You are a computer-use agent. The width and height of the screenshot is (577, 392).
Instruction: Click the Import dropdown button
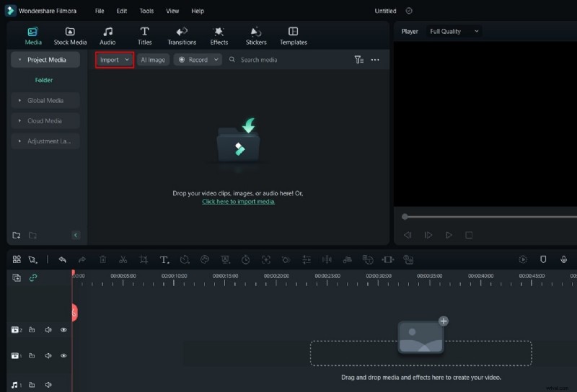coord(115,60)
